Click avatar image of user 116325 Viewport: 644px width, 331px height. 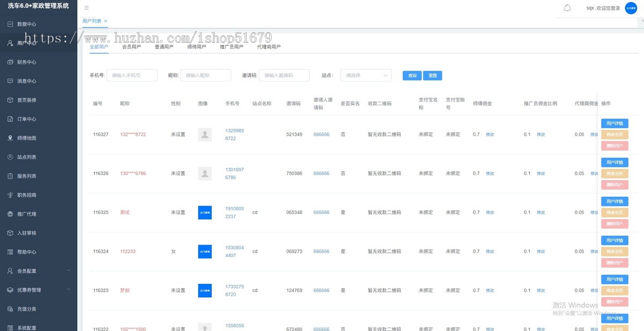204,212
